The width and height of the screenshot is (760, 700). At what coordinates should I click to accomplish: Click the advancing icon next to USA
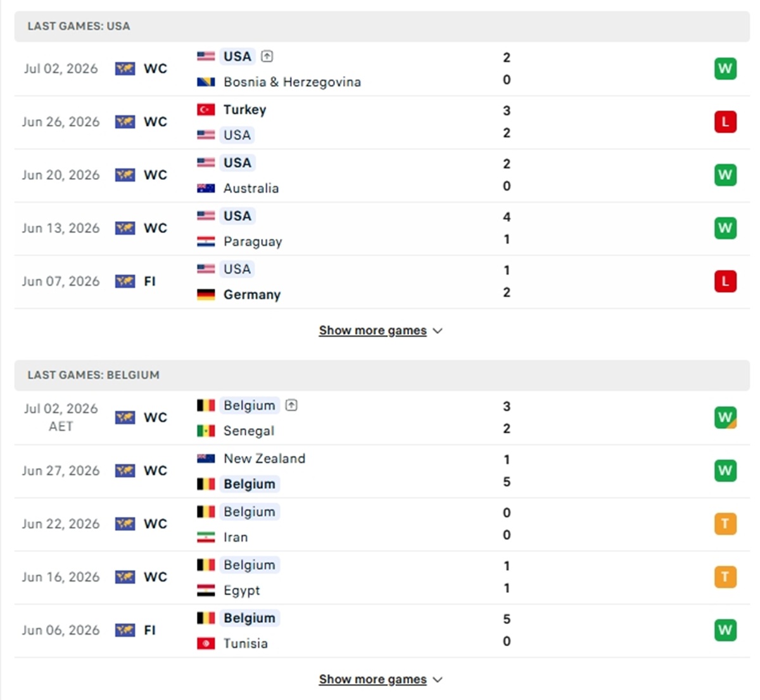[x=267, y=56]
